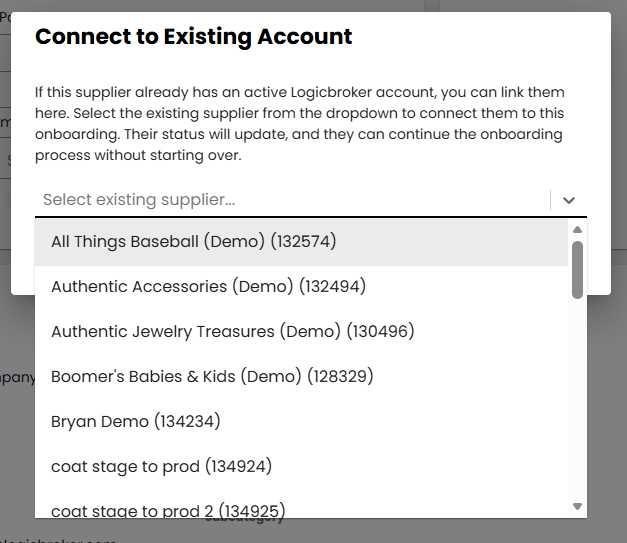Select coat stage to prod (134924)

(161, 466)
